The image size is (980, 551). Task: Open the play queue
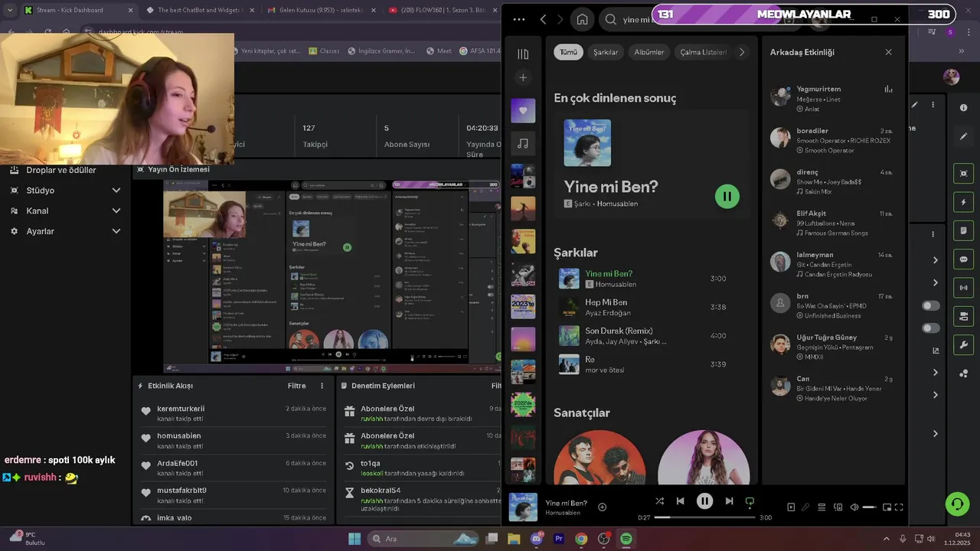[x=822, y=507]
